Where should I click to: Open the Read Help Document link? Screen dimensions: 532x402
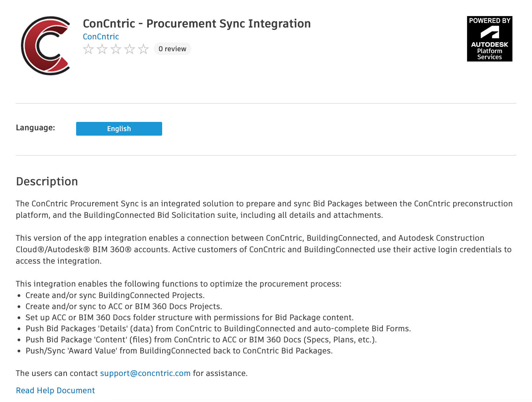coord(55,391)
